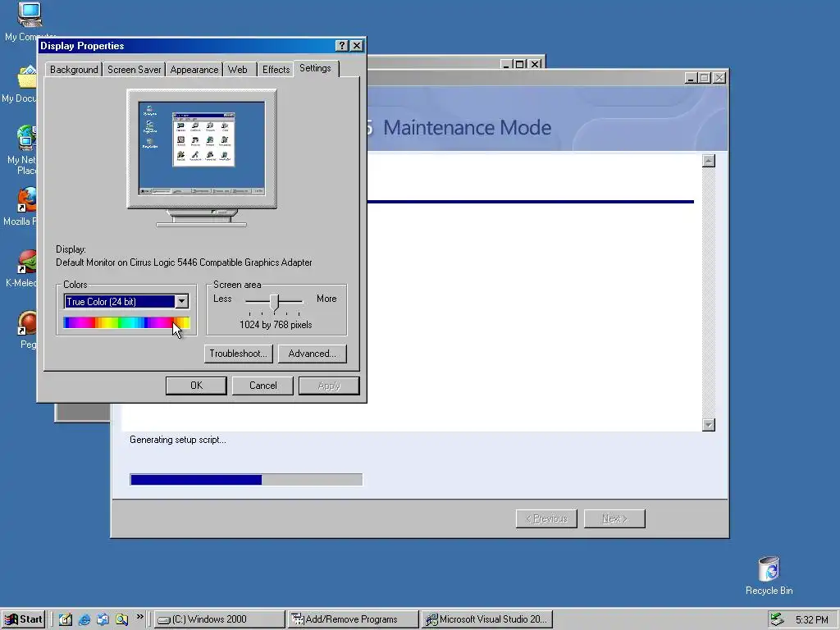
Task: Open the Advanced... display settings
Action: [x=313, y=354]
